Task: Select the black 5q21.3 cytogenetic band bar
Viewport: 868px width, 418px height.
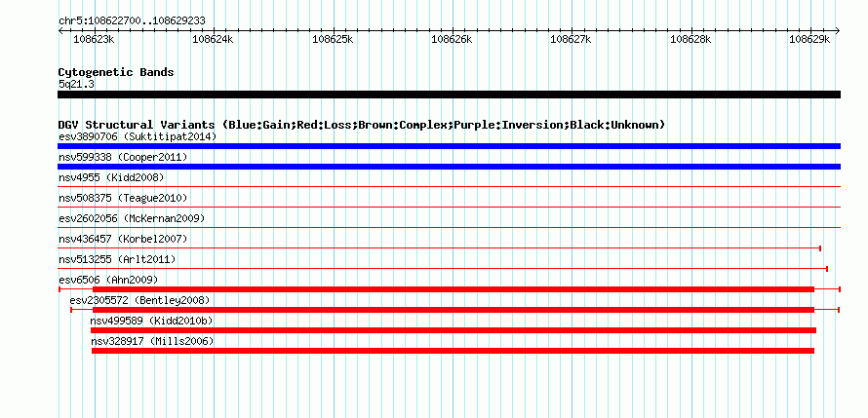Action: (x=449, y=95)
